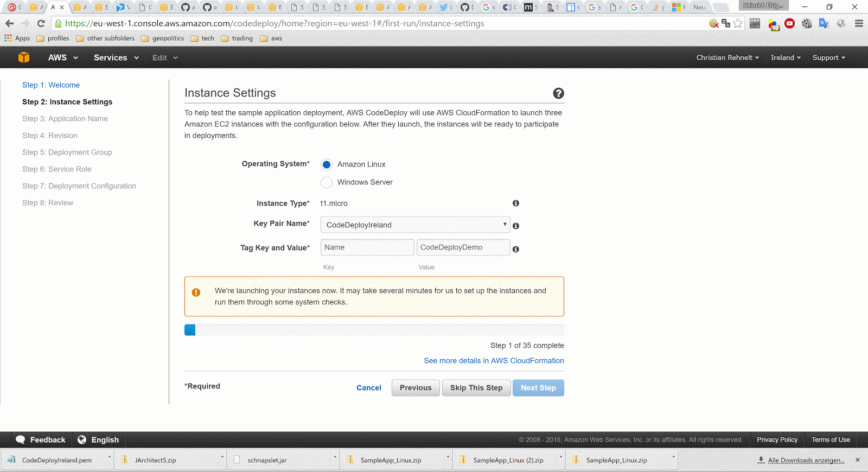Click the AWS cube logo icon
The height and width of the screenshot is (472, 868).
click(x=24, y=58)
